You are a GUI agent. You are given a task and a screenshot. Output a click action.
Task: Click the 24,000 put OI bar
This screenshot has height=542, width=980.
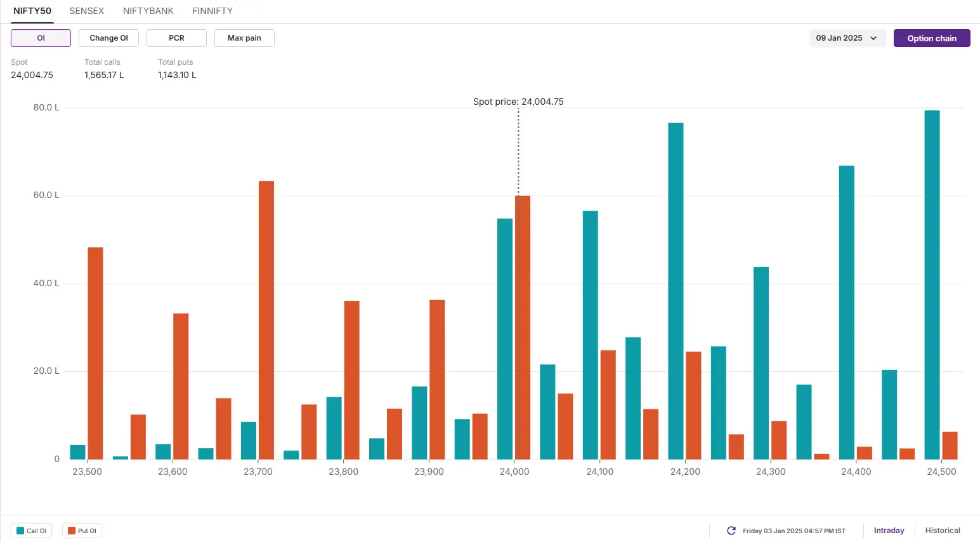pos(523,327)
